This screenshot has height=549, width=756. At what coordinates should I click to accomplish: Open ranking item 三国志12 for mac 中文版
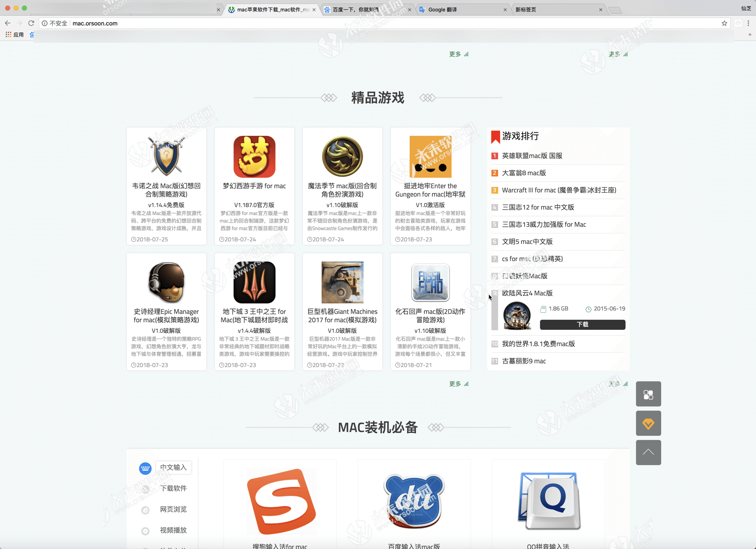[538, 207]
